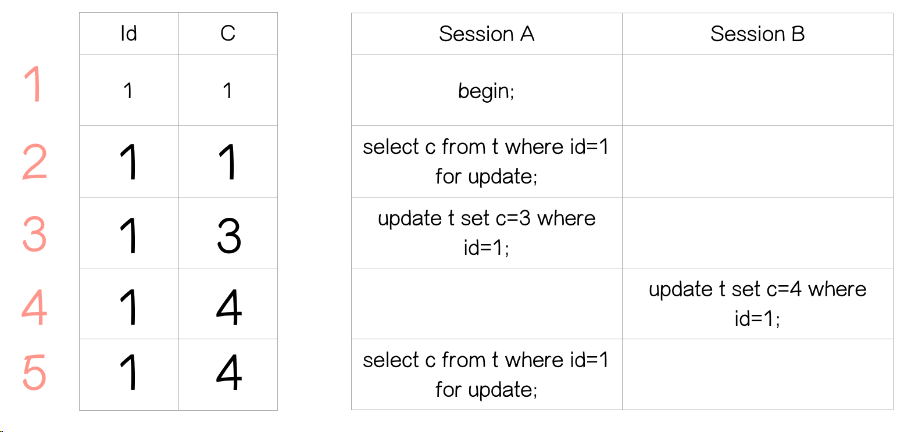Select Session B's "update t set c=4" statement
Image resolution: width=906 pixels, height=432 pixels.
[x=757, y=304]
